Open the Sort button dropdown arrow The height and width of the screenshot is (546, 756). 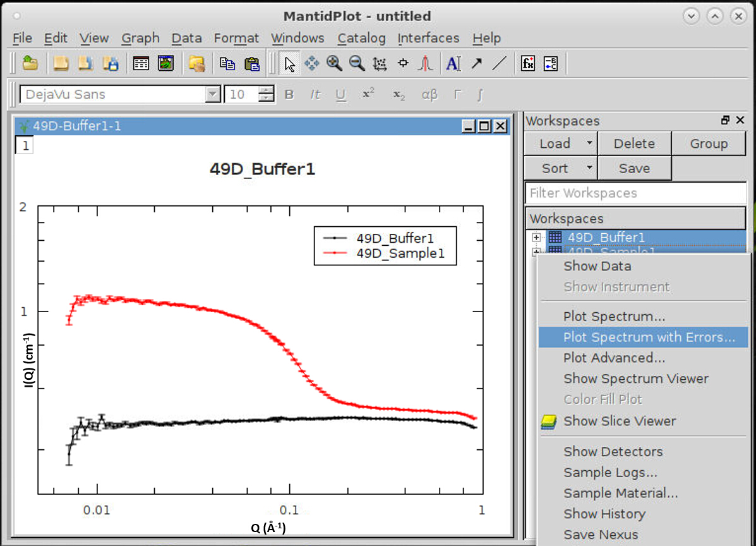589,168
